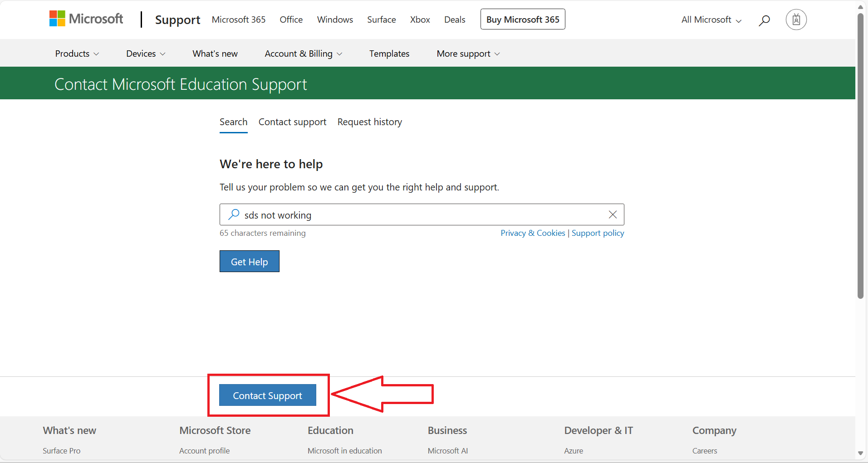The height and width of the screenshot is (463, 868).
Task: Clear the search box with the X icon
Action: point(613,214)
